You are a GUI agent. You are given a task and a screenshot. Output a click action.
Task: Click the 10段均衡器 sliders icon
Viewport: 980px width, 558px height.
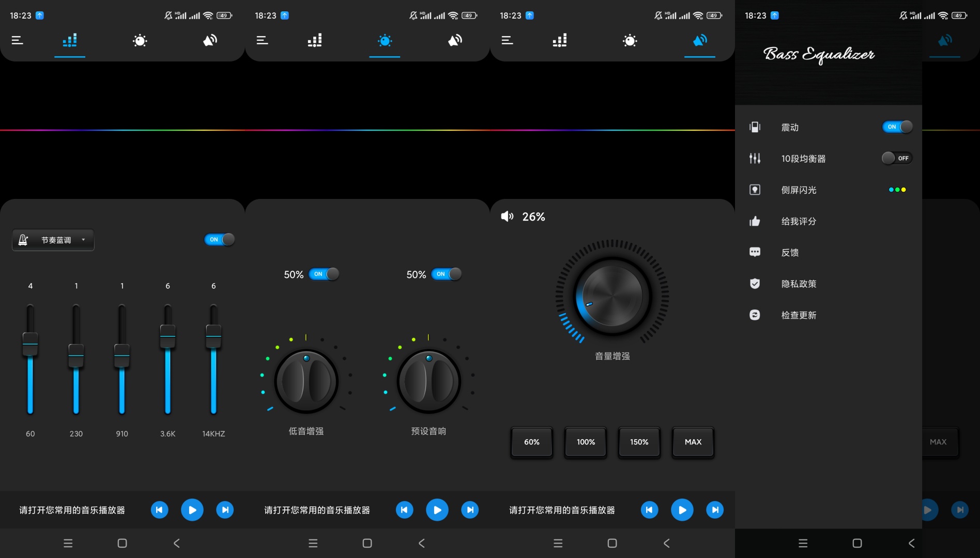(x=755, y=159)
